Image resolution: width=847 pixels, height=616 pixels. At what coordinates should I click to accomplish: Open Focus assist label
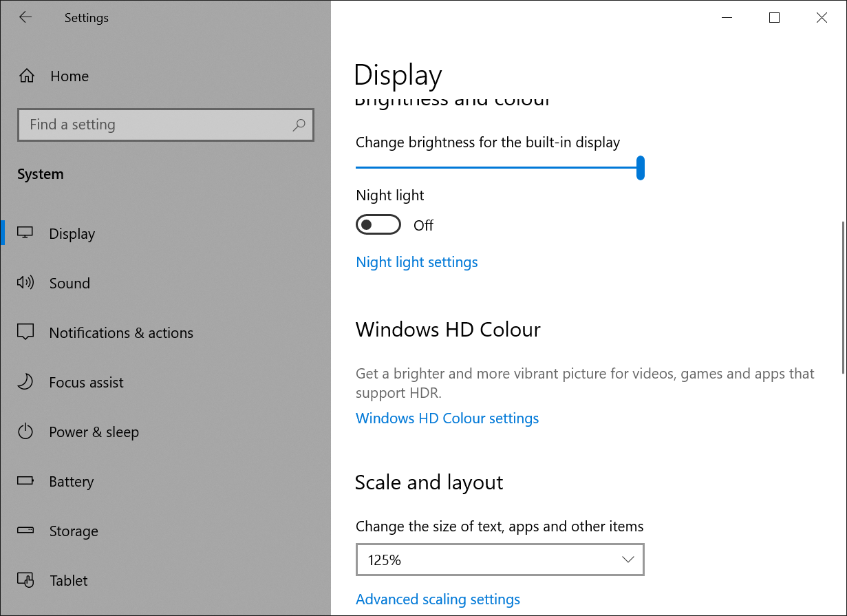87,383
